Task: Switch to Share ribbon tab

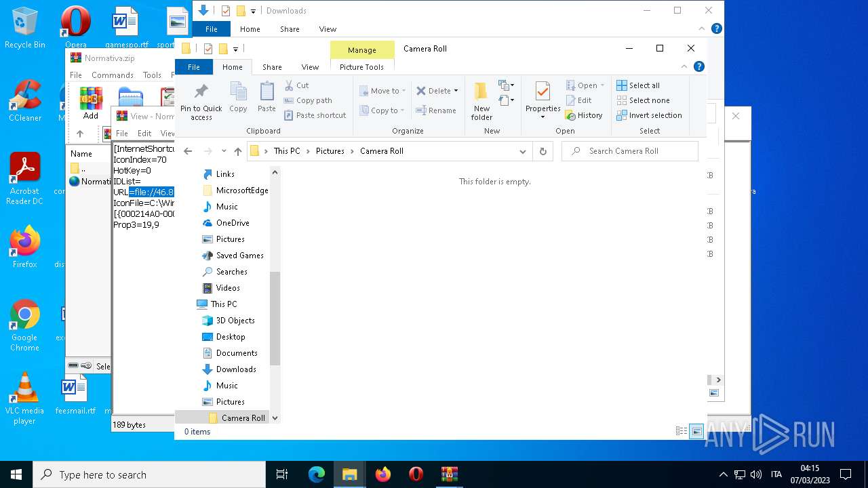Action: coord(272,67)
